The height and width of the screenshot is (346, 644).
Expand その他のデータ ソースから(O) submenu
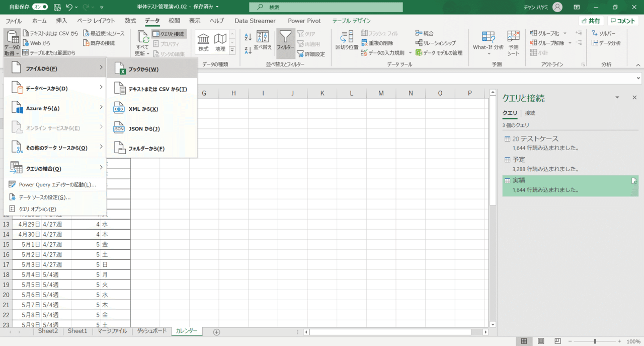click(55, 148)
